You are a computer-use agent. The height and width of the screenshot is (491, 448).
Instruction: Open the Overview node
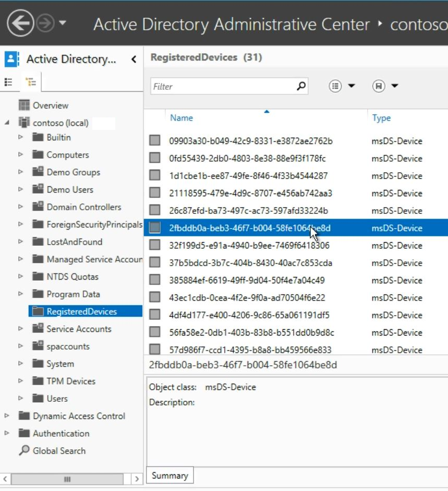(51, 105)
